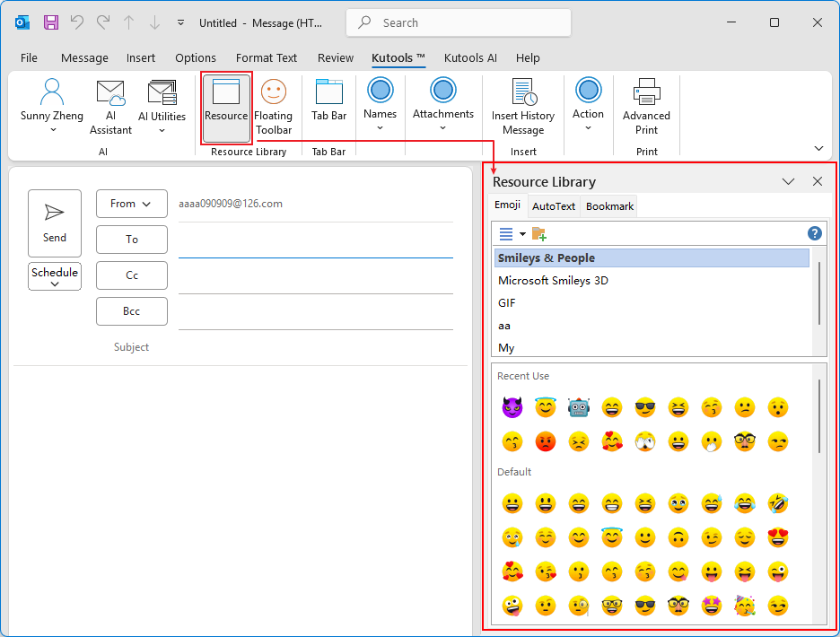
Task: Select the Emoji tab
Action: 507,205
